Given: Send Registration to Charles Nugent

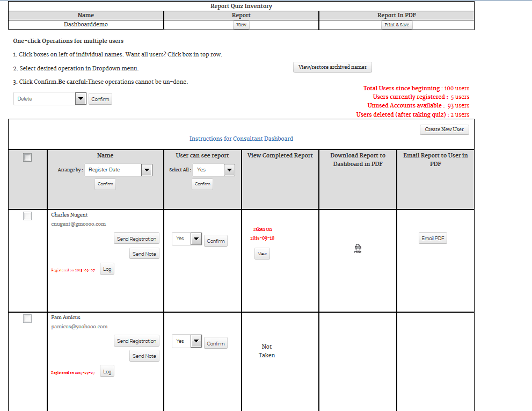Looking at the screenshot, I should click(x=136, y=239).
